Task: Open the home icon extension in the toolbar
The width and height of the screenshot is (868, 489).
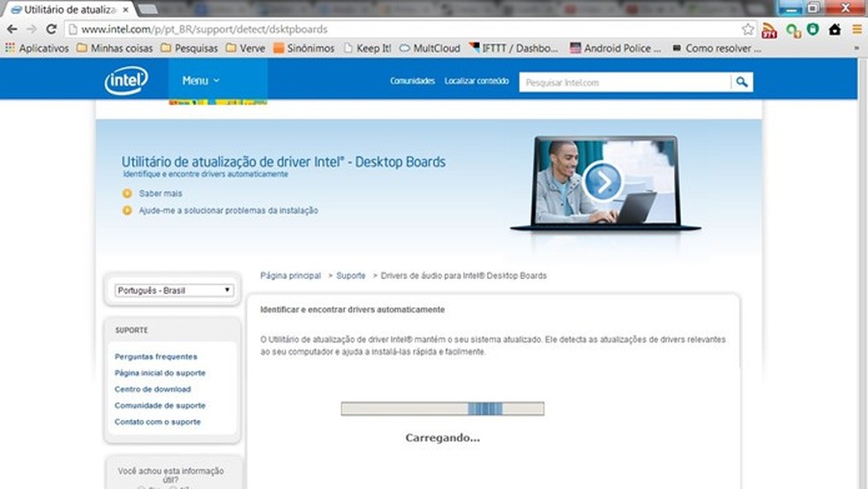Action: coord(834,29)
